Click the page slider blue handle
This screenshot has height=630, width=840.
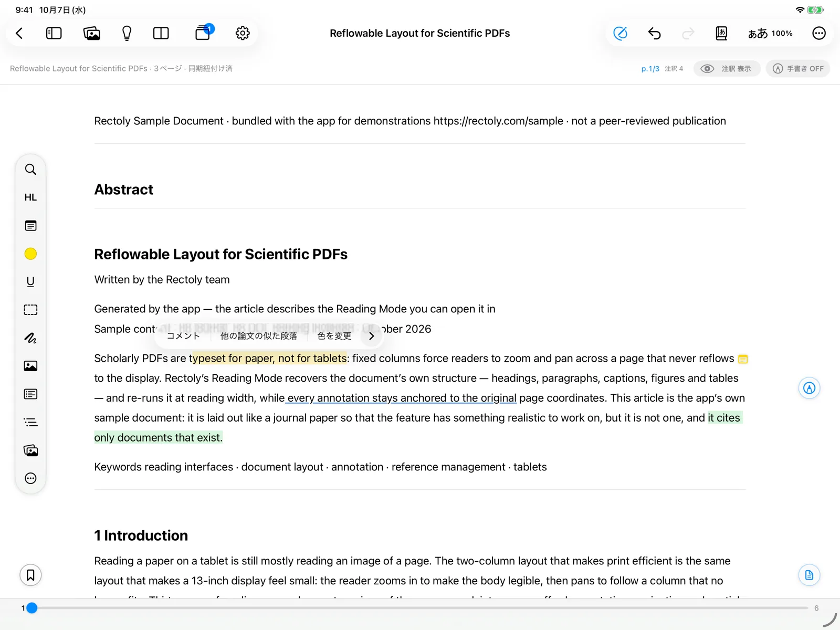(32, 608)
